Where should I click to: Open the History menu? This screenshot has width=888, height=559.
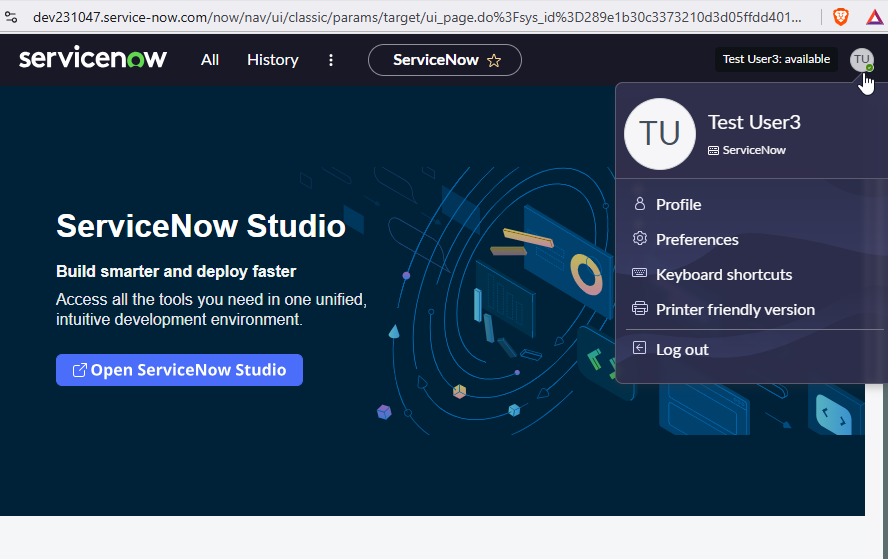(x=272, y=60)
